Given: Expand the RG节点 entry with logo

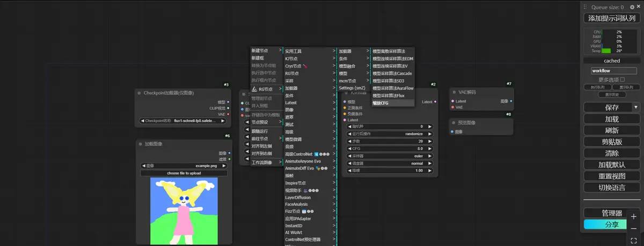Looking at the screenshot, I should (x=266, y=89).
